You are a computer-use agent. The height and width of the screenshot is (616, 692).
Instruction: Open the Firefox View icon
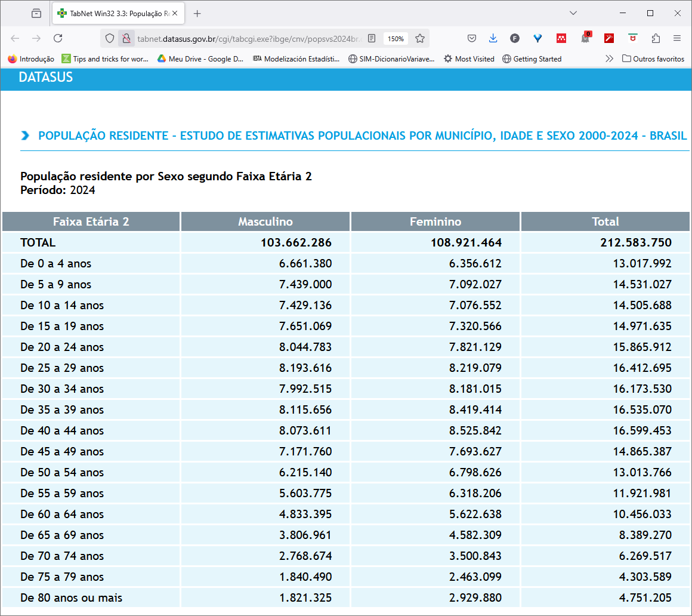(x=36, y=13)
